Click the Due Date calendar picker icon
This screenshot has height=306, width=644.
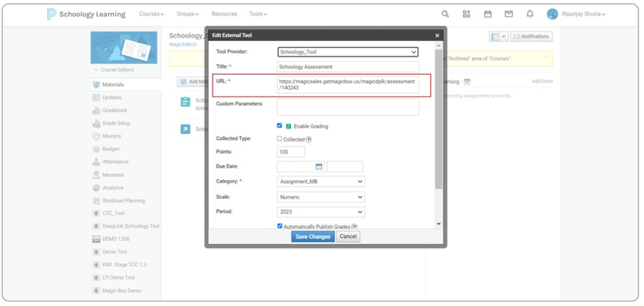tap(319, 167)
